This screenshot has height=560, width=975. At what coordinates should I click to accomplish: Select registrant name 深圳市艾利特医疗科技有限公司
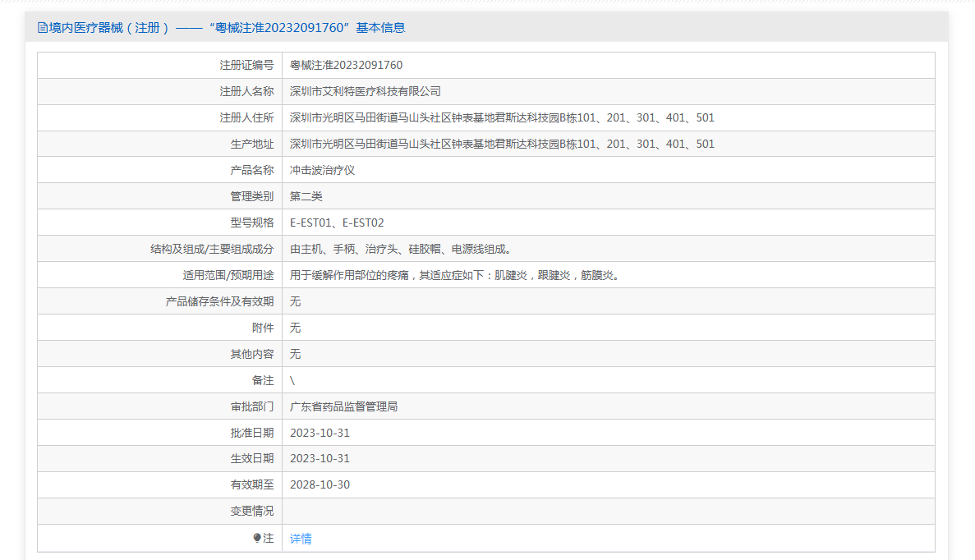click(365, 91)
